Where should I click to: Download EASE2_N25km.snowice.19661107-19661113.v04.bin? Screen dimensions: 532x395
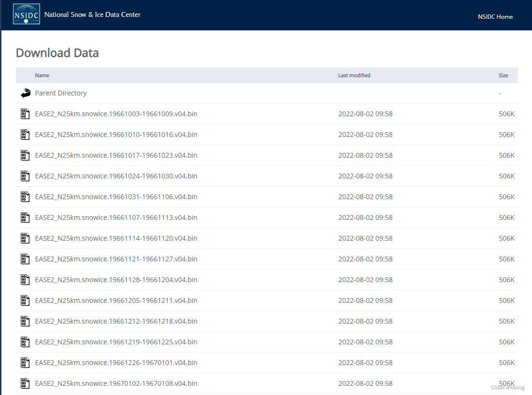tap(116, 218)
